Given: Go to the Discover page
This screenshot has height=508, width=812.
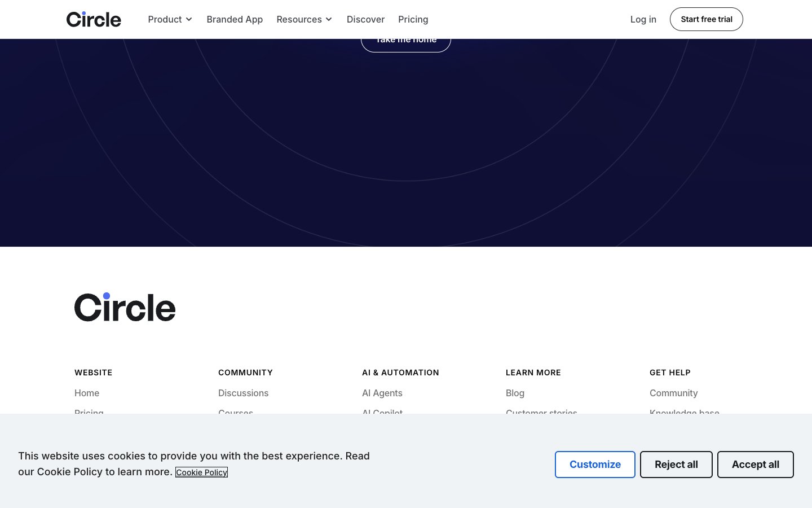Looking at the screenshot, I should click(x=365, y=19).
